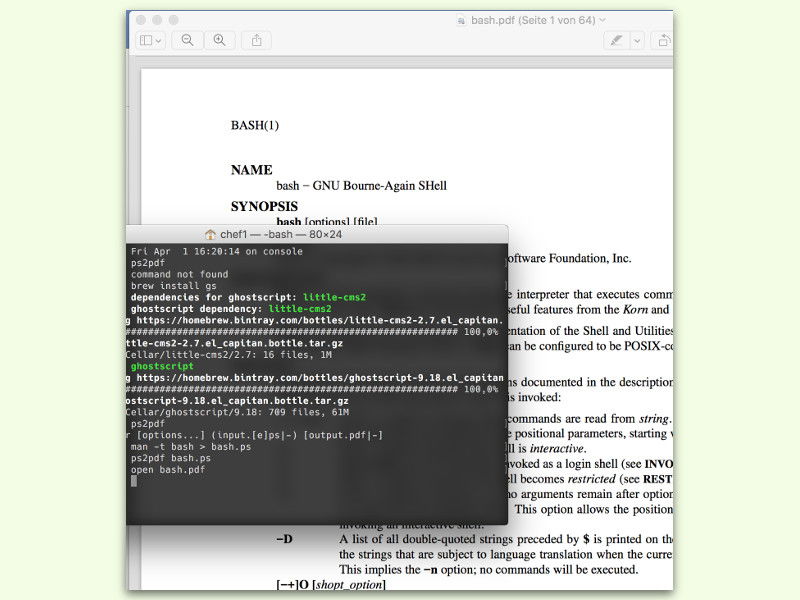Viewport: 800px width, 600px height.
Task: Click the '[-+]O [shopt_option]' entry
Action: click(x=331, y=584)
